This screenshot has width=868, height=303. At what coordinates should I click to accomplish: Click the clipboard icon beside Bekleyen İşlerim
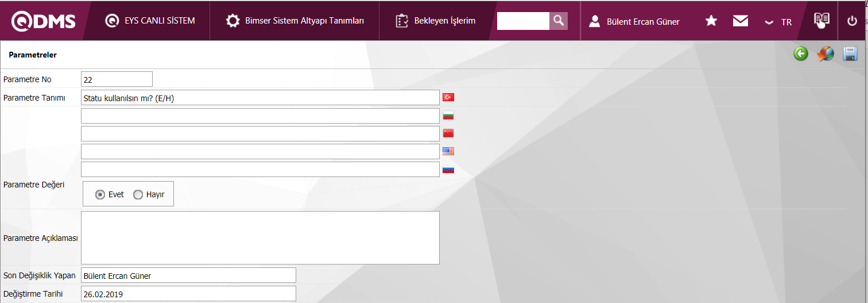tap(402, 21)
